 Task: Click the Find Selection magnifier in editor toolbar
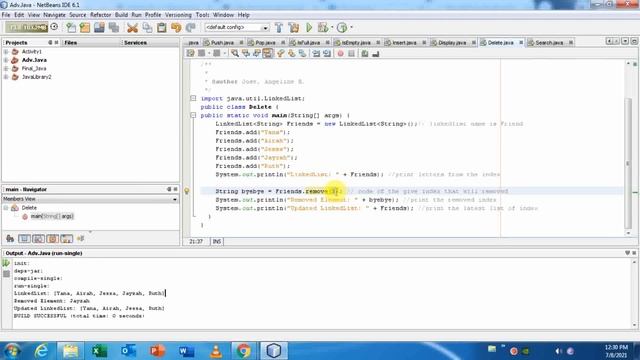coord(235,53)
